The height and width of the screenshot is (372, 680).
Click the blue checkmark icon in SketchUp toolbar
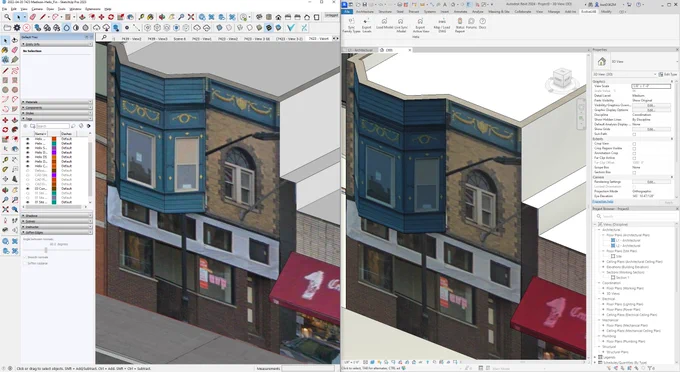point(291,28)
